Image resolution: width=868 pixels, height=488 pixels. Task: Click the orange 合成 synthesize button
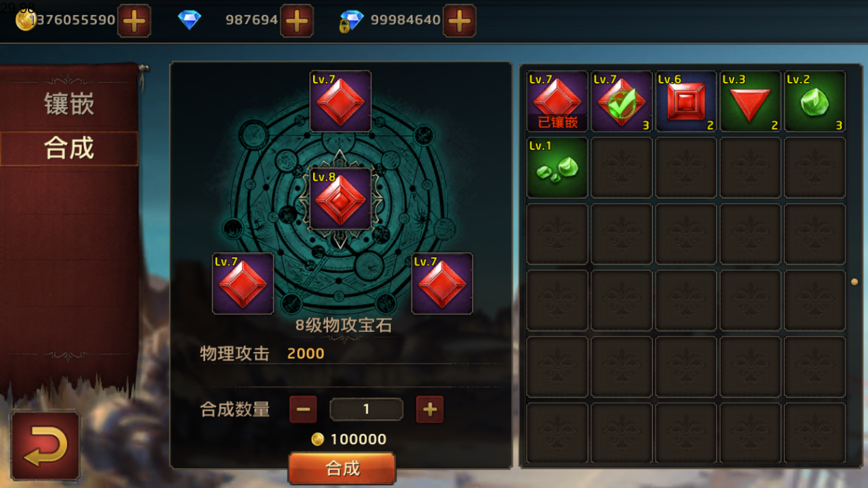342,468
